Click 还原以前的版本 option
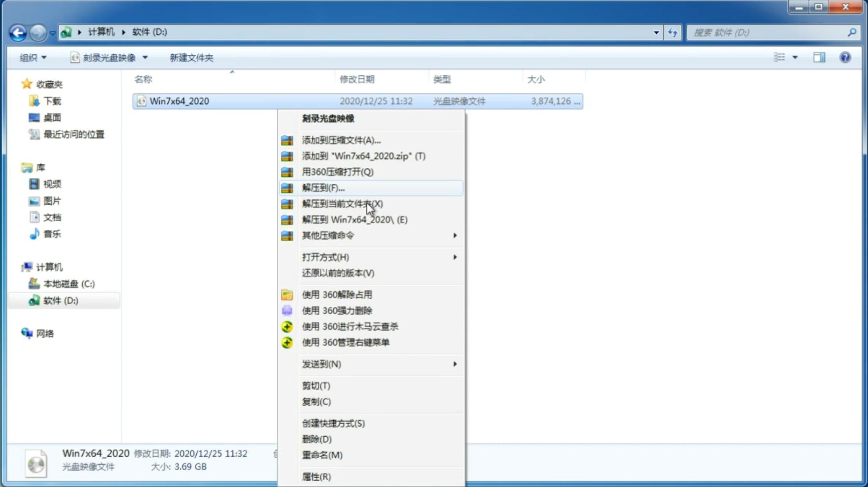 pyautogui.click(x=338, y=273)
